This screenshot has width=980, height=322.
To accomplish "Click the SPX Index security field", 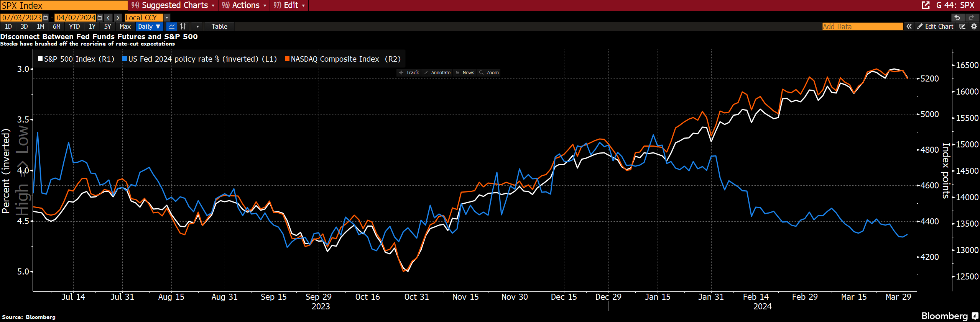I will click(x=64, y=5).
